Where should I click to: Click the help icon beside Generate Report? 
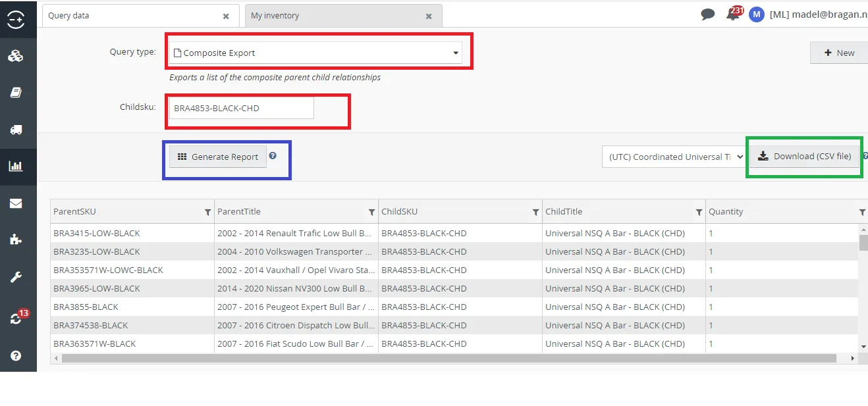[x=273, y=156]
